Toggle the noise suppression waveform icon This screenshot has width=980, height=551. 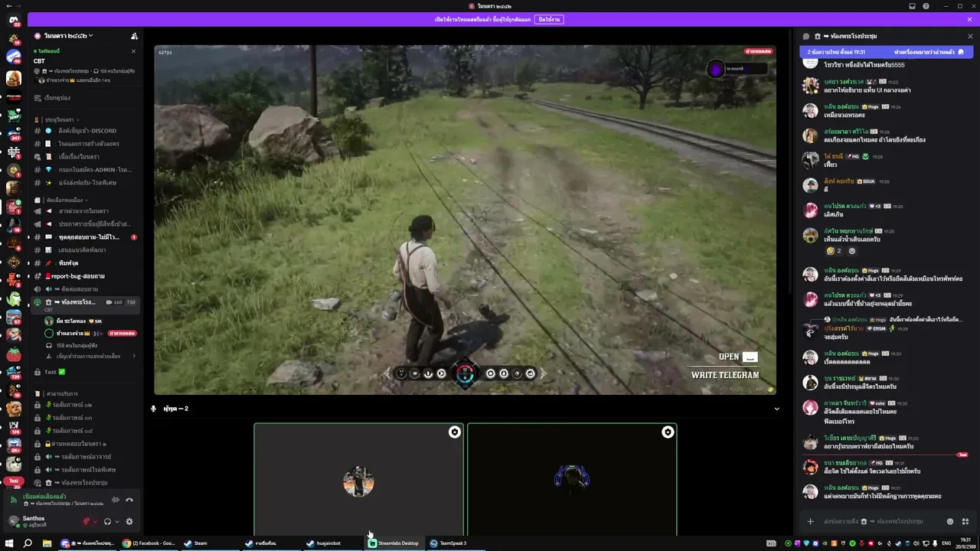pyautogui.click(x=116, y=500)
